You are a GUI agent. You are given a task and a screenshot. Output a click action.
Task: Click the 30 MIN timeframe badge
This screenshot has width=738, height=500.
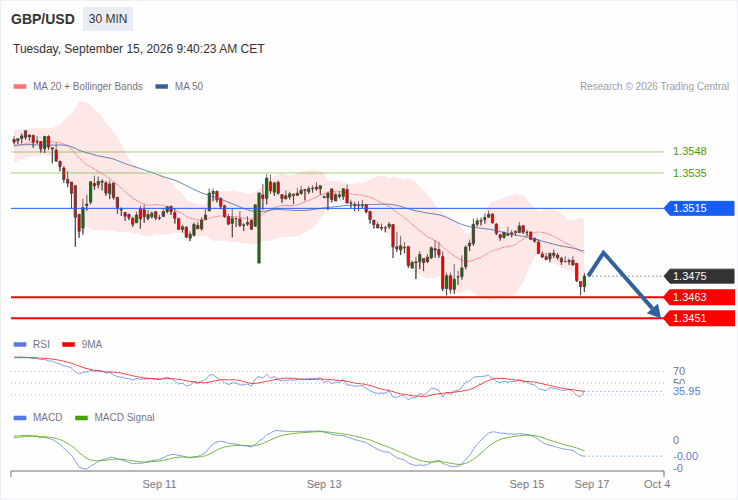(108, 19)
